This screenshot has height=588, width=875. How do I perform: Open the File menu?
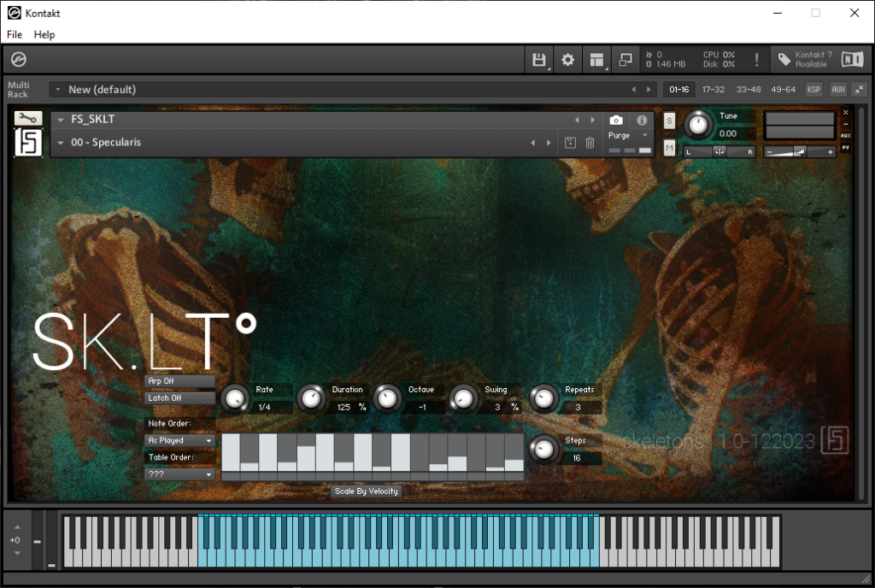(x=15, y=34)
